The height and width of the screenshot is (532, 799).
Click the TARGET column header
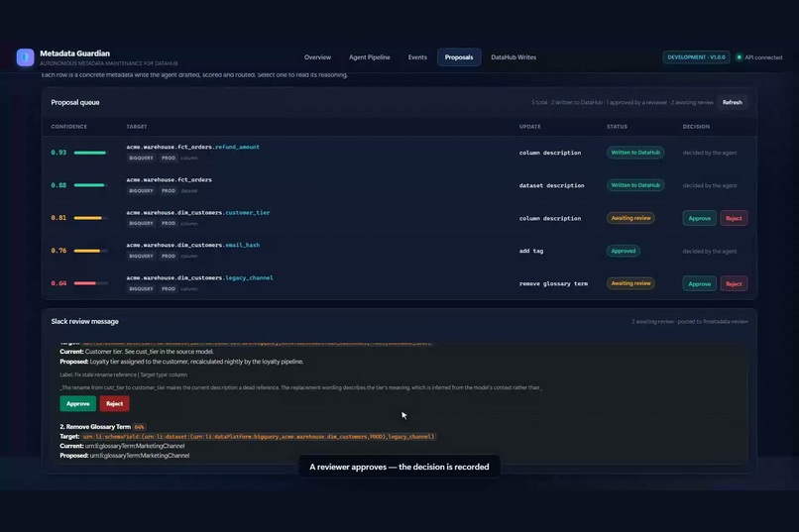pyautogui.click(x=137, y=127)
